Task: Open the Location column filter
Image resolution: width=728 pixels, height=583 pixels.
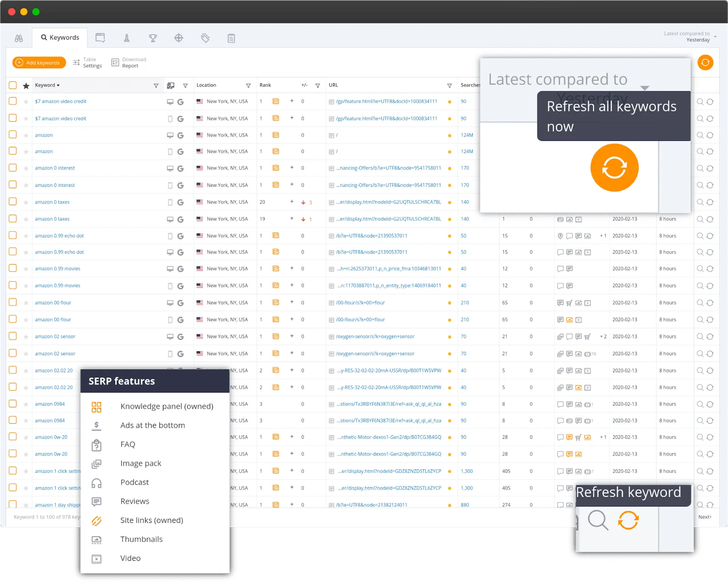Action: [x=249, y=85]
